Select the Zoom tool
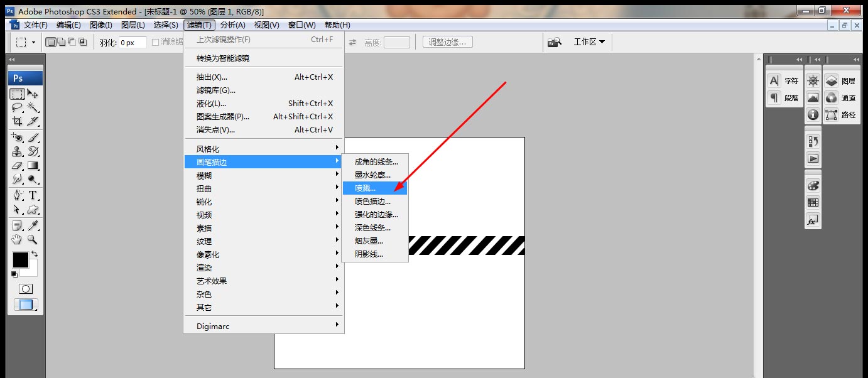The image size is (868, 378). tap(33, 239)
